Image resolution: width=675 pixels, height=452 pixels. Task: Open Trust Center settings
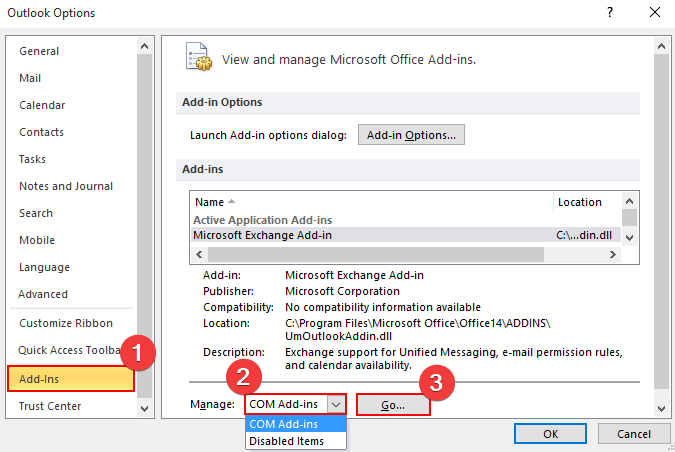50,406
